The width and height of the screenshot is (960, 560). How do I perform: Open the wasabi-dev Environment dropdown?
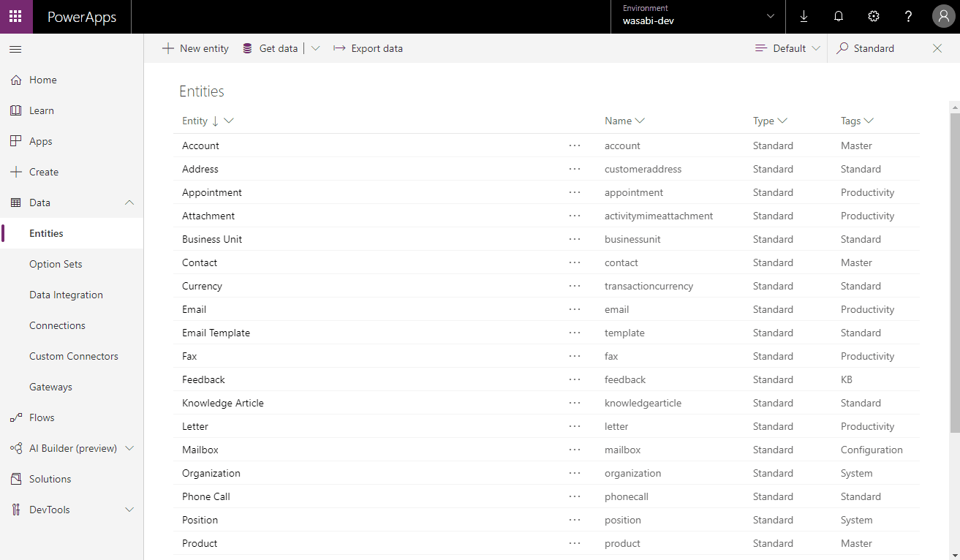click(x=770, y=16)
